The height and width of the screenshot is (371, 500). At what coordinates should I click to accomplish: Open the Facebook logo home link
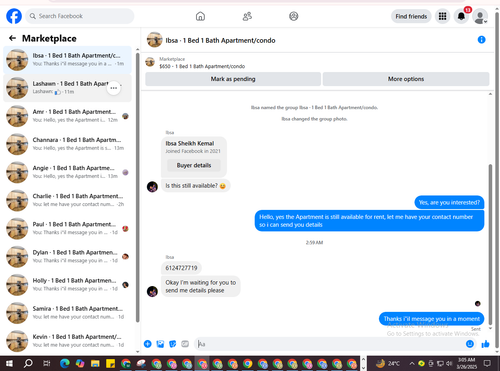(14, 16)
